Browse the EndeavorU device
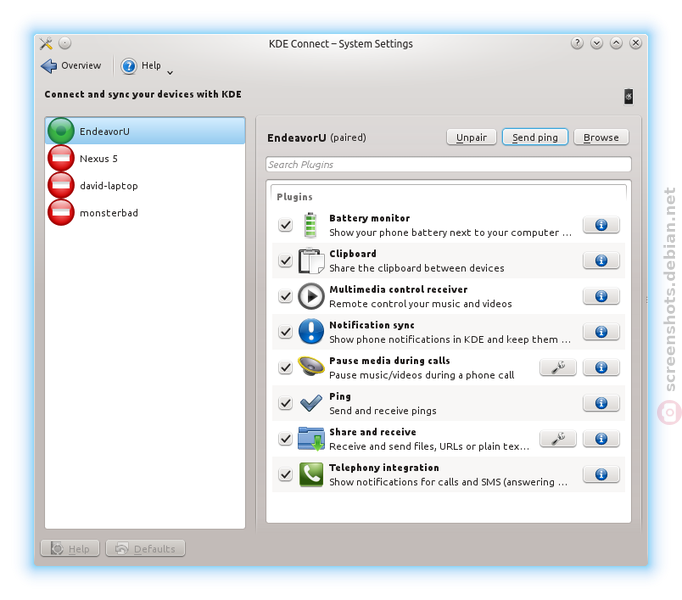The height and width of the screenshot is (600, 682). (x=601, y=137)
